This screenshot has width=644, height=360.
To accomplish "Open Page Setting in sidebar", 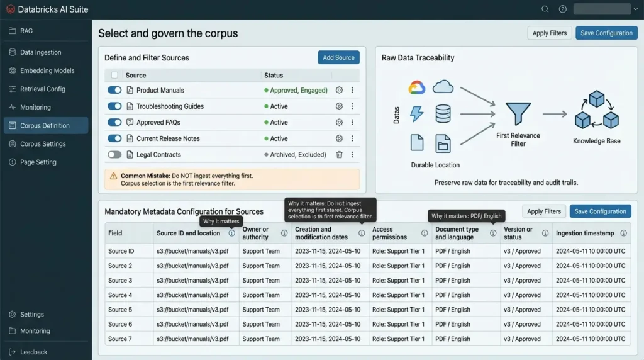I will [x=46, y=162].
